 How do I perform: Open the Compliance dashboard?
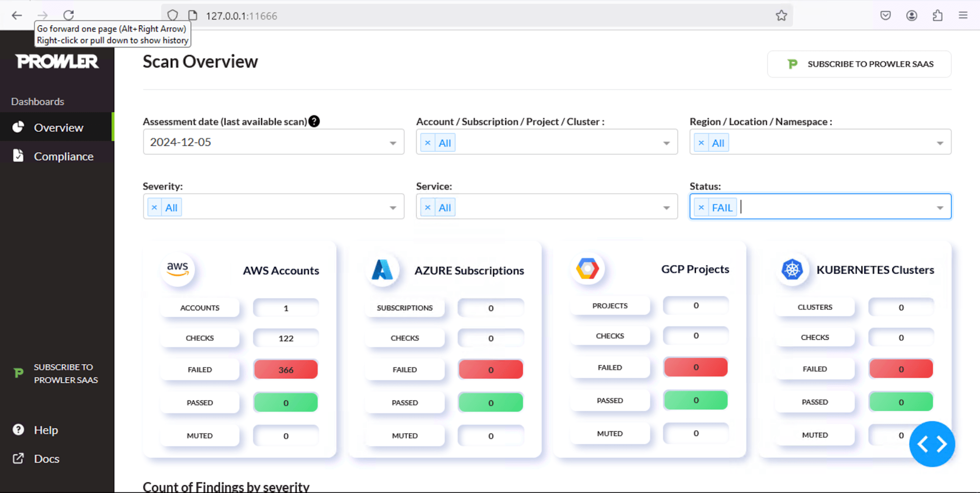(x=57, y=156)
